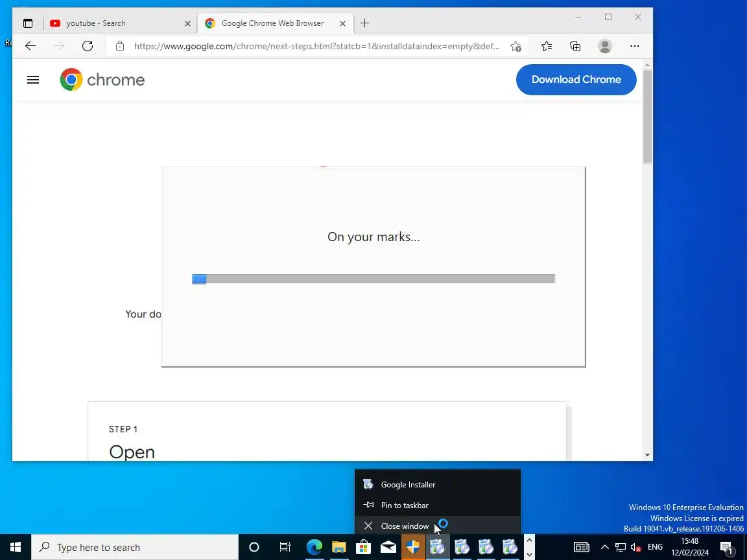Click the Download Chrome button

pos(576,80)
